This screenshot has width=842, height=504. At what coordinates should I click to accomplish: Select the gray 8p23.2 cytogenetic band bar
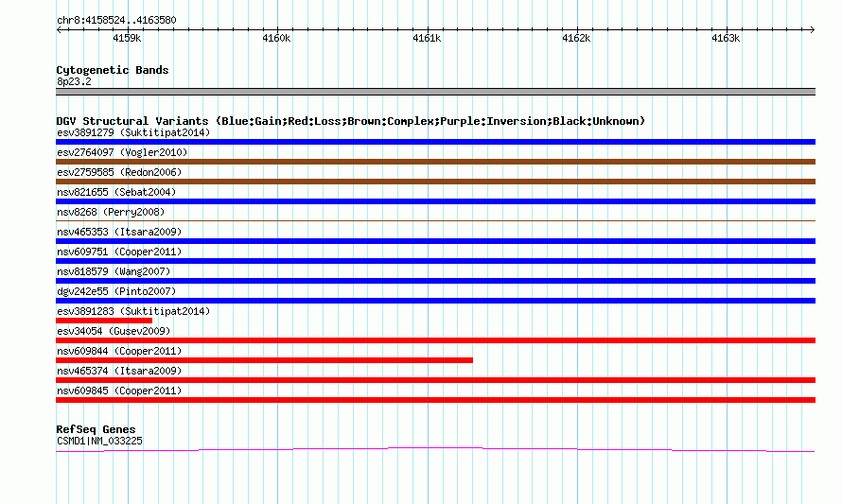click(435, 92)
